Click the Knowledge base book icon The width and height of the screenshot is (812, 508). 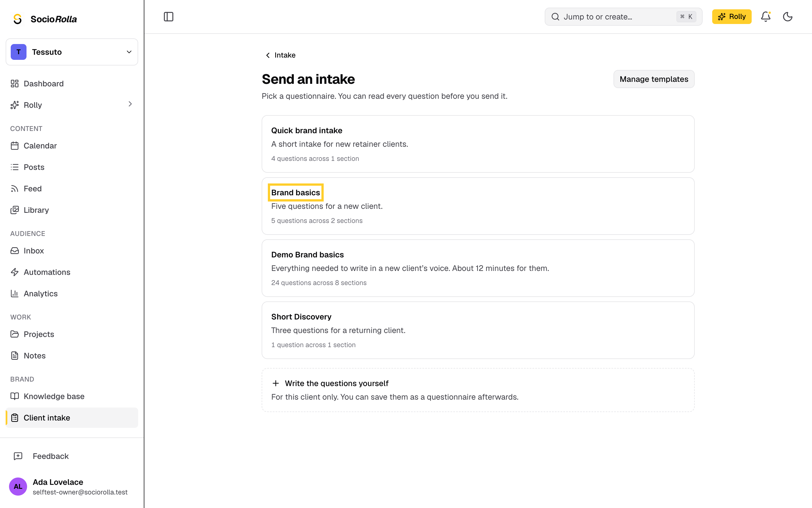click(x=14, y=397)
